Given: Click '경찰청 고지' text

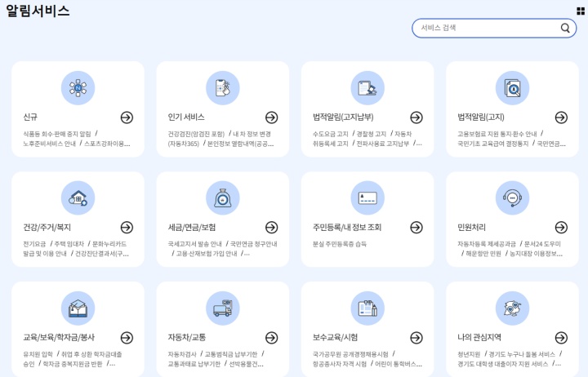Looking at the screenshot, I should (x=372, y=134).
